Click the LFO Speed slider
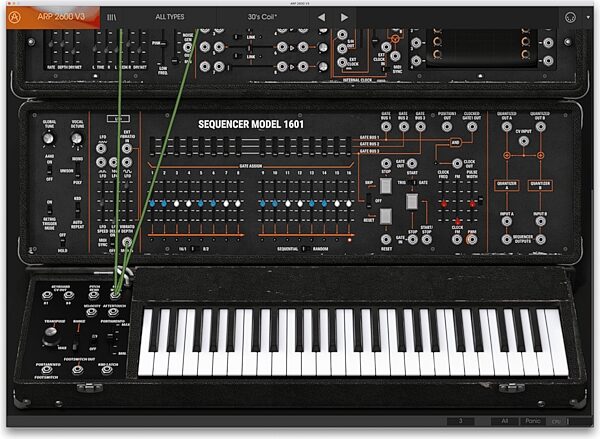 click(x=102, y=202)
